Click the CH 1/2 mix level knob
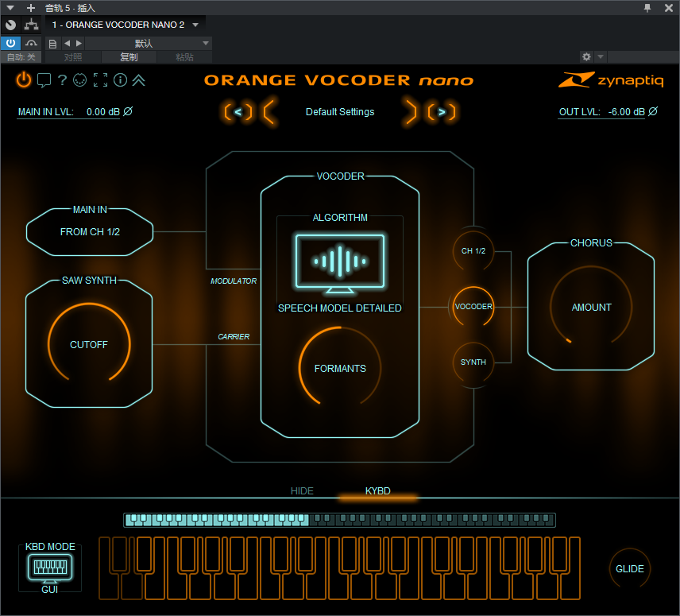The height and width of the screenshot is (616, 680). tap(473, 250)
